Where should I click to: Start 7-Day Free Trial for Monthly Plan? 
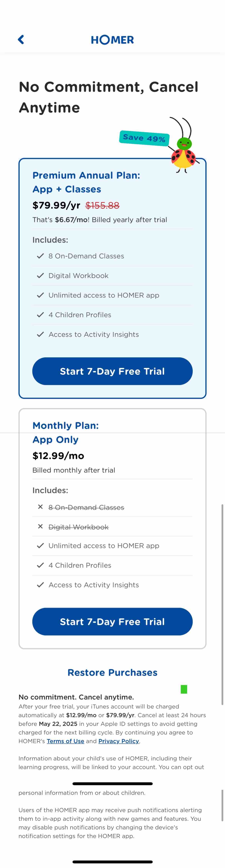(112, 621)
